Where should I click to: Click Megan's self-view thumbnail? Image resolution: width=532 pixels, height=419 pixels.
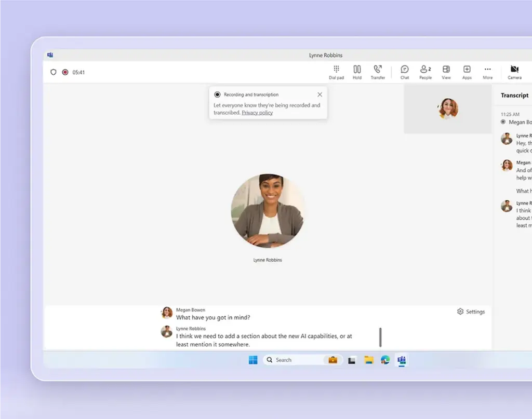point(448,109)
